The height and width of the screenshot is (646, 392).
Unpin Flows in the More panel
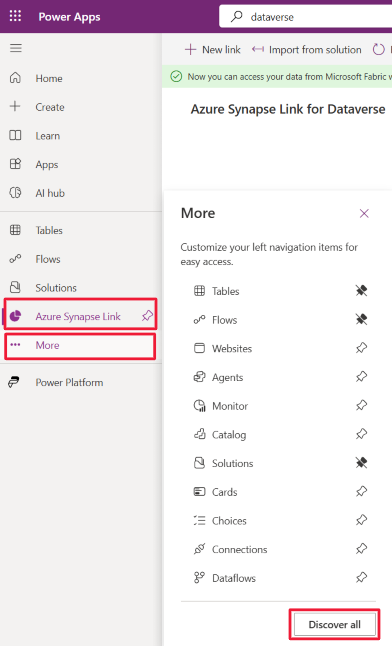pos(361,320)
